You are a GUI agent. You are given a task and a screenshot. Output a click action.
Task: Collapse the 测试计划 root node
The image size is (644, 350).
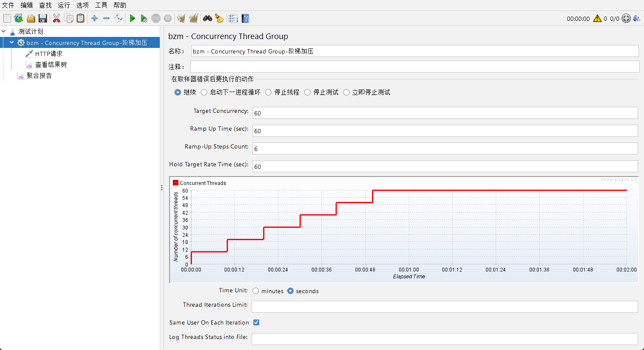point(4,31)
